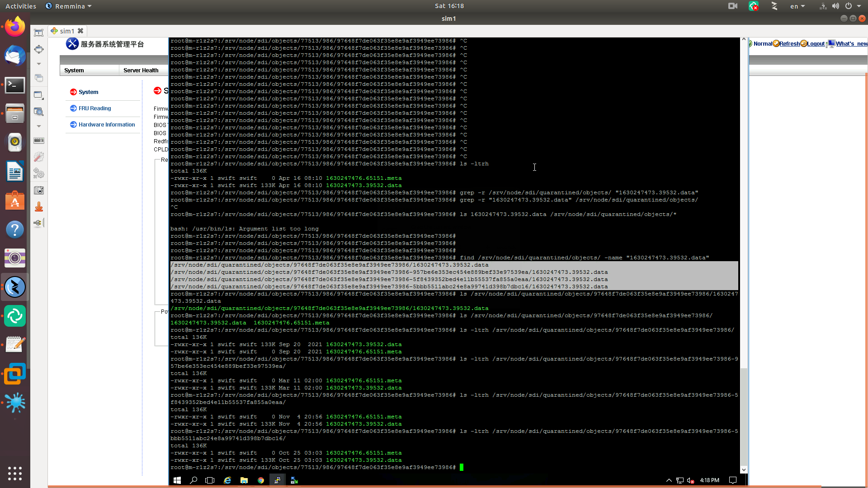Click the Remmina minimize window arrow icon
868x488 pixels.
click(39, 207)
